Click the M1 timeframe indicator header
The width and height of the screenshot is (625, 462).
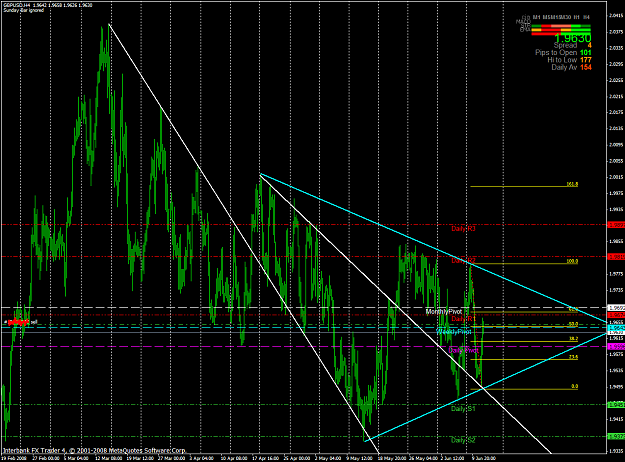coord(536,17)
